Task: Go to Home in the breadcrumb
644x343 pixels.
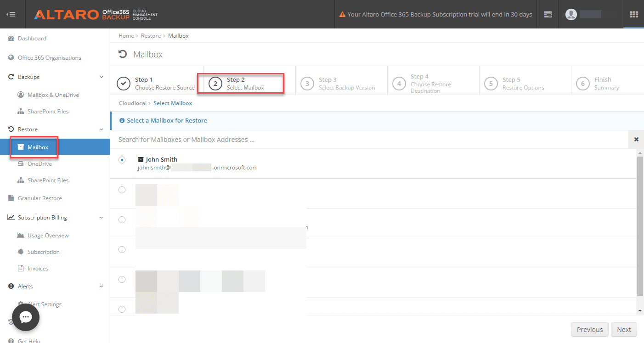Action: 126,36
